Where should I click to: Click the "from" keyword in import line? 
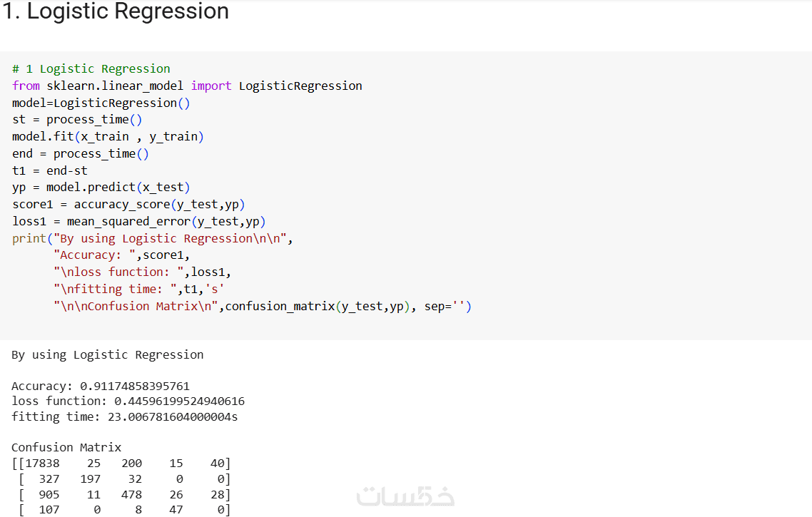tap(26, 86)
